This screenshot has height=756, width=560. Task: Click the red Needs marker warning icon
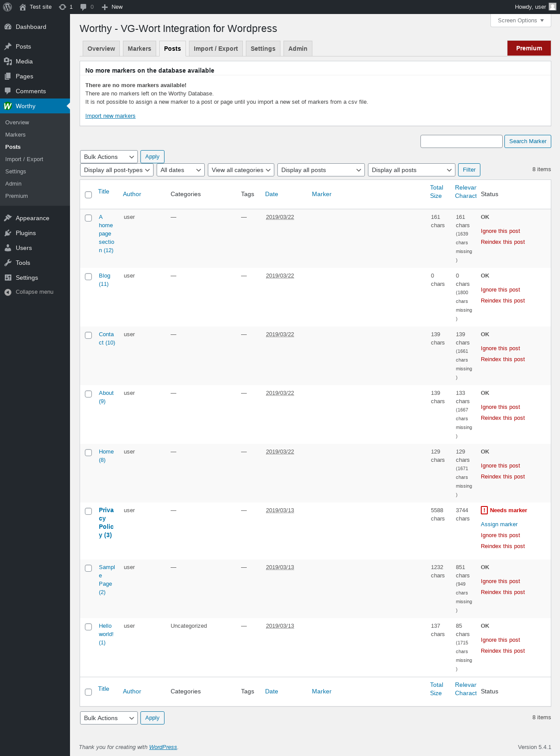(484, 510)
